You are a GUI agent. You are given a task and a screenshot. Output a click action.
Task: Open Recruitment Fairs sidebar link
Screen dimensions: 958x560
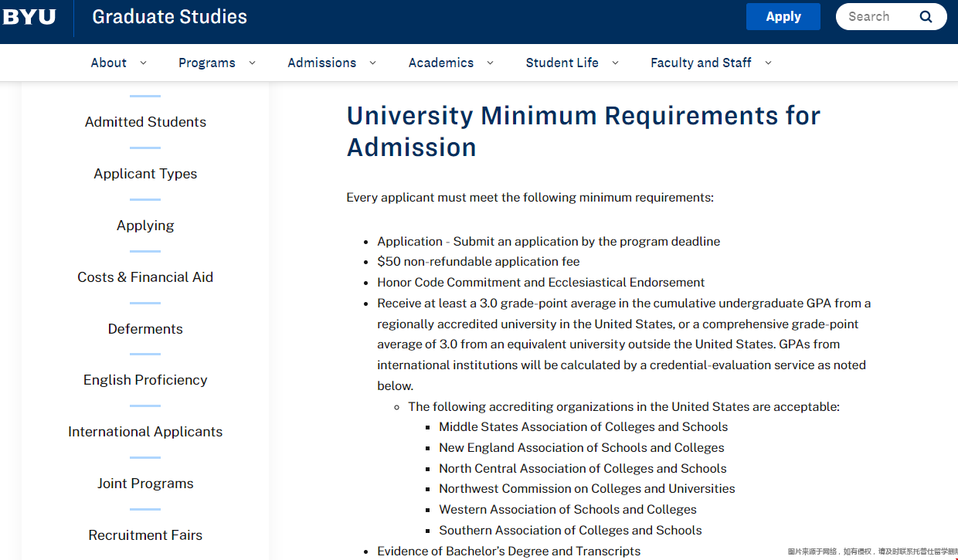point(145,535)
